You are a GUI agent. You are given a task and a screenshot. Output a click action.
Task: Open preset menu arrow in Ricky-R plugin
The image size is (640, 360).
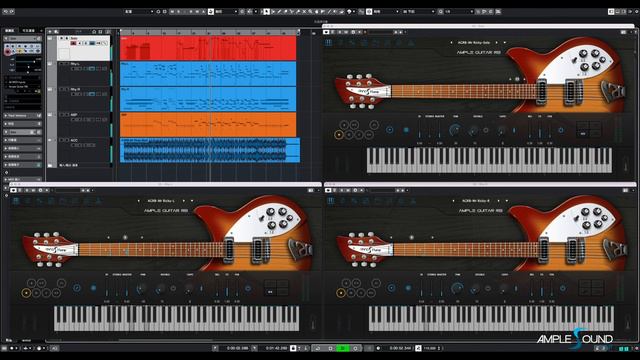tap(507, 201)
